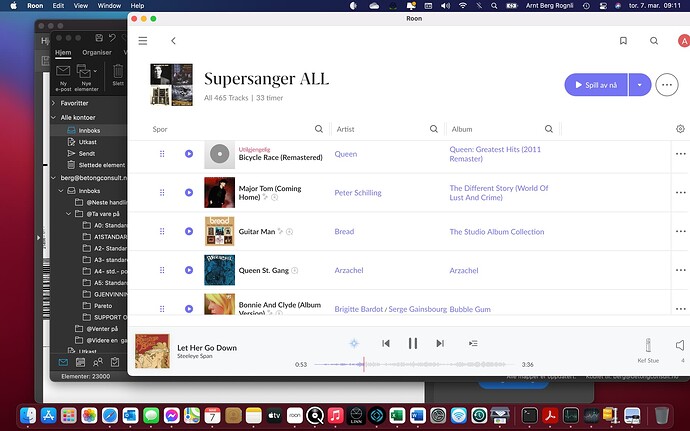Click the drag handle for Guitar Man

click(x=162, y=231)
